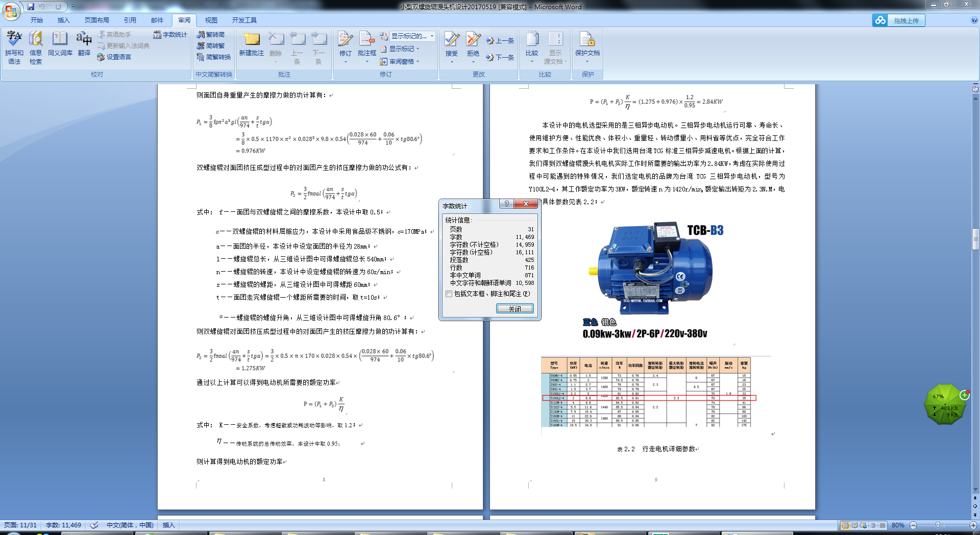Click the 字数统计 word count button
The image size is (980, 535).
pos(170,35)
